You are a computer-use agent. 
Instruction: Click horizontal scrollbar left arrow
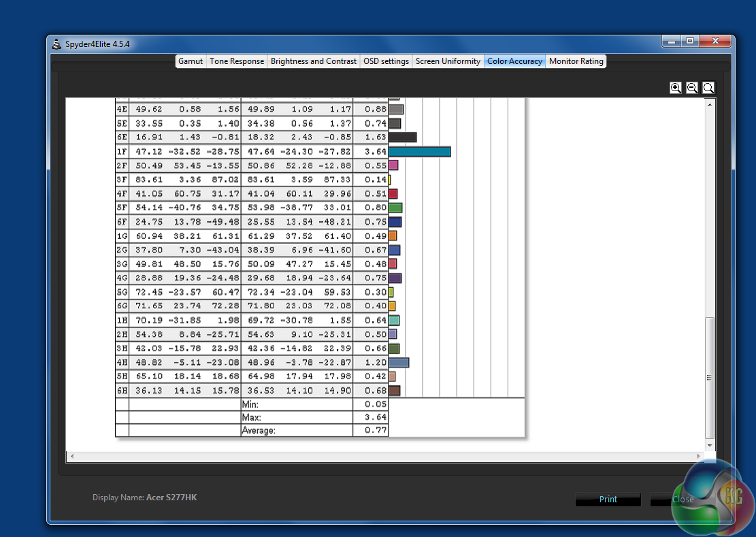(72, 456)
